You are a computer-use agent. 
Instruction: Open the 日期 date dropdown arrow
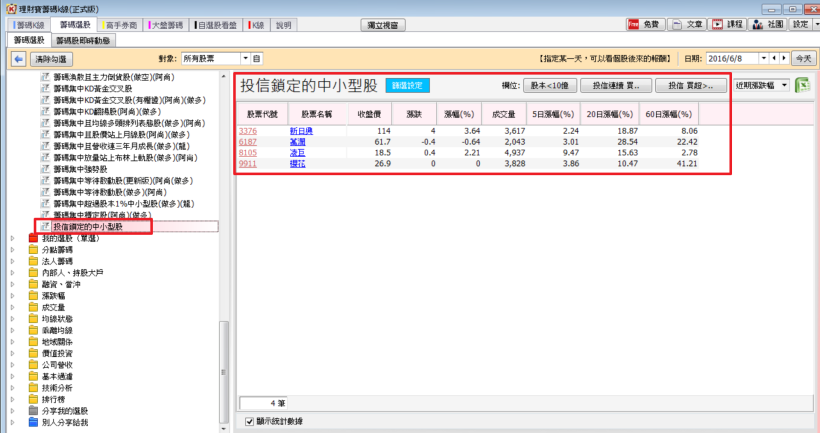(x=764, y=59)
